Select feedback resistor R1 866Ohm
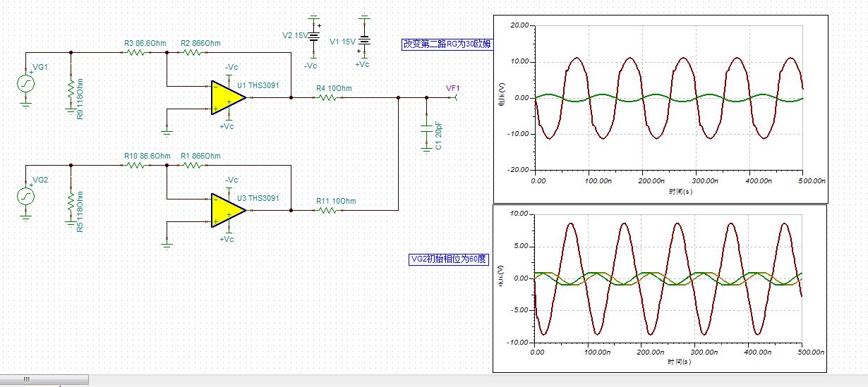 click(x=193, y=165)
